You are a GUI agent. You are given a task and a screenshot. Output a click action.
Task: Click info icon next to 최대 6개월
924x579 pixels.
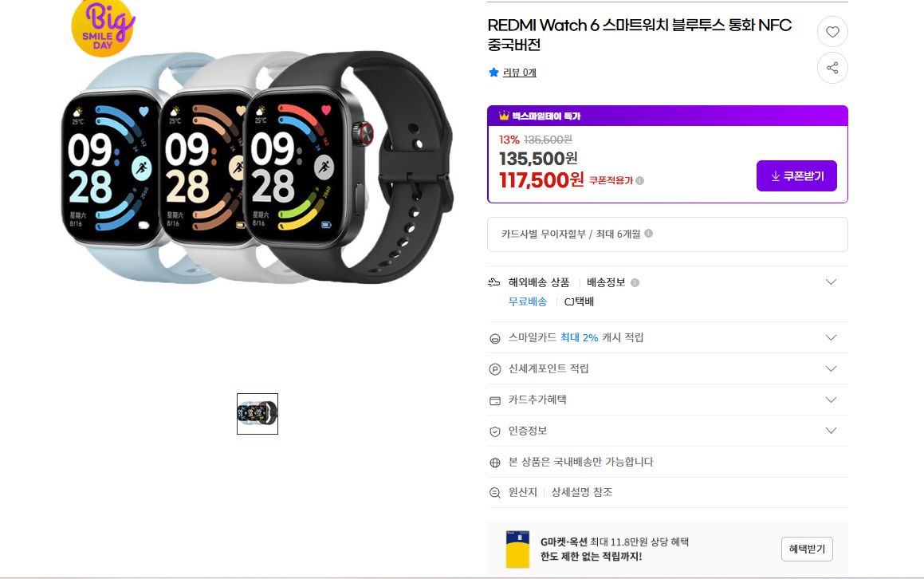click(x=648, y=234)
